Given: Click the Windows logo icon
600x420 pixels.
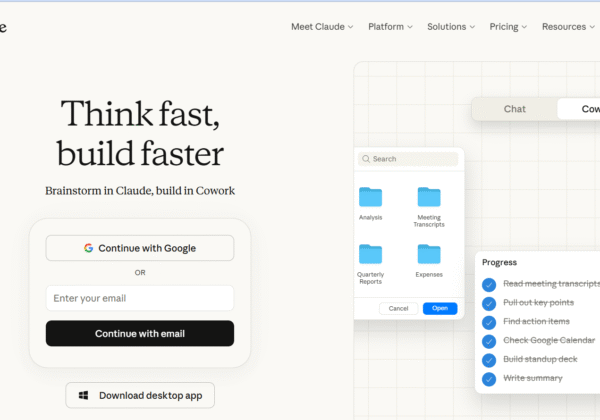Looking at the screenshot, I should click(83, 395).
